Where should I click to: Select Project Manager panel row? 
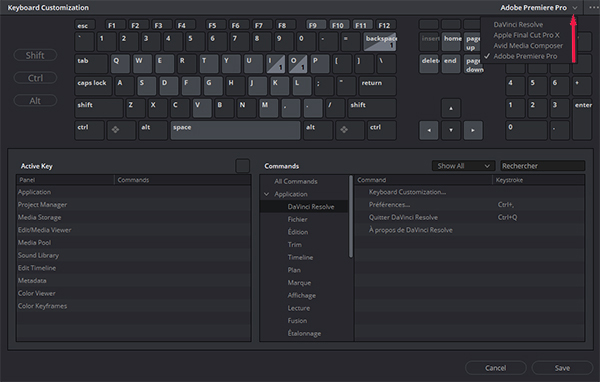tap(134, 205)
